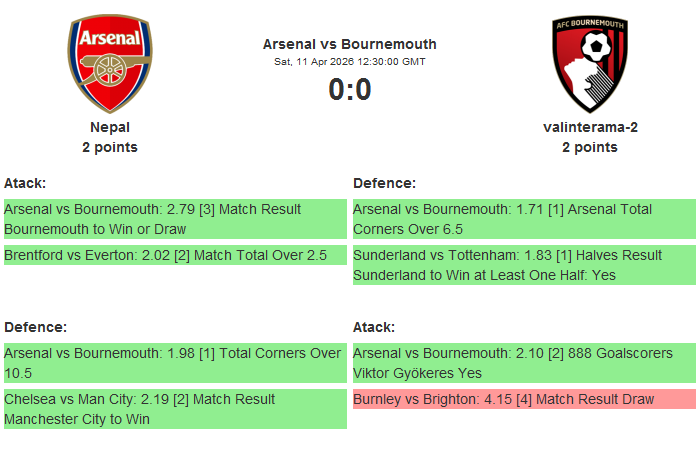Image resolution: width=700 pixels, height=460 pixels.
Task: Click the AFC Bournemouth club crest
Action: coord(590,63)
